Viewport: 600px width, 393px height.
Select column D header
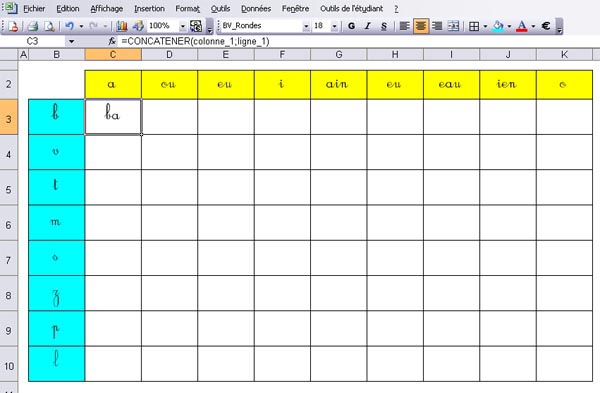click(169, 55)
